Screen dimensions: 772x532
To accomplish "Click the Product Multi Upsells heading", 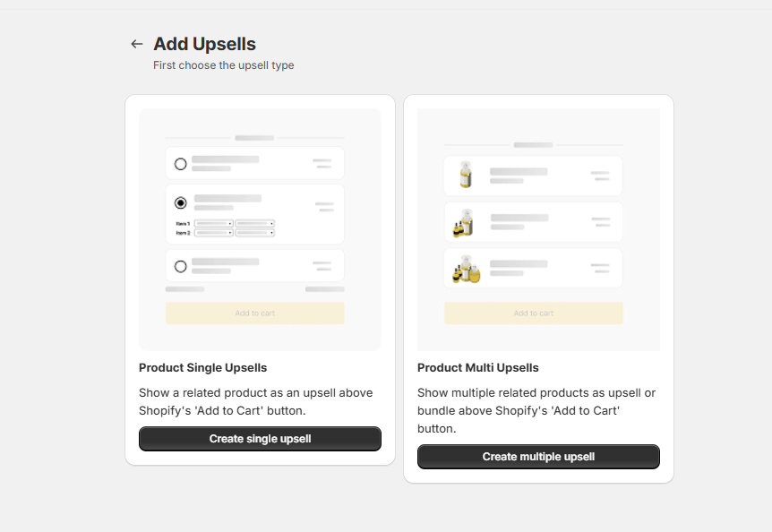I will click(x=478, y=368).
